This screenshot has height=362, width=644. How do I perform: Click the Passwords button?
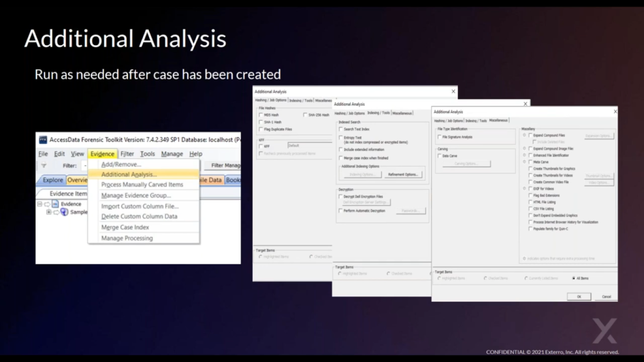click(411, 211)
